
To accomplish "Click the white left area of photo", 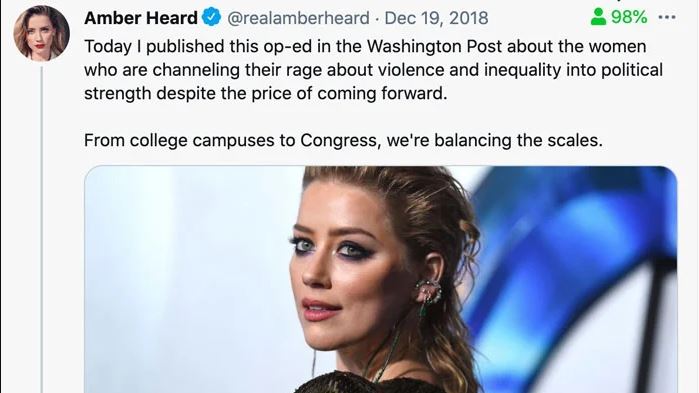I will tap(187, 276).
